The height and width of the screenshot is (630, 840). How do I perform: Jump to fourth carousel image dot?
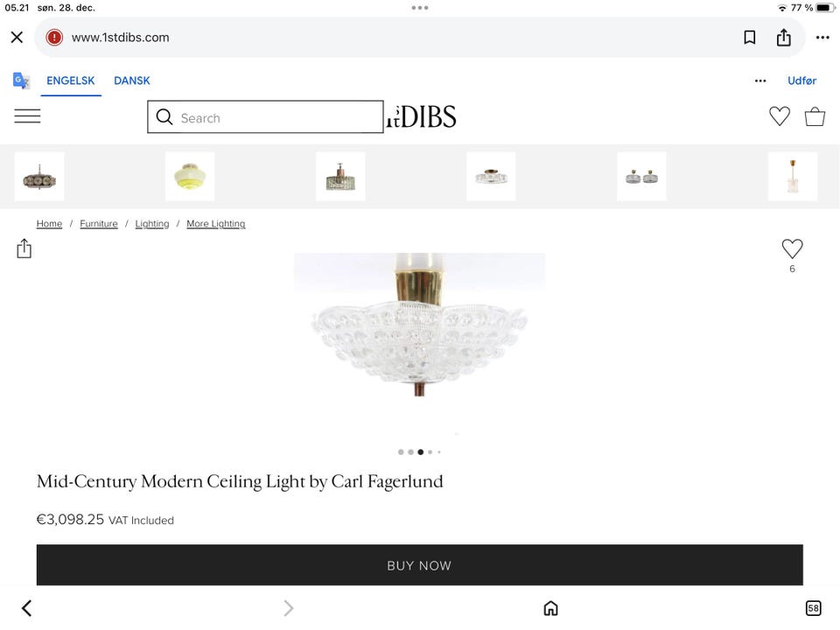pyautogui.click(x=430, y=452)
